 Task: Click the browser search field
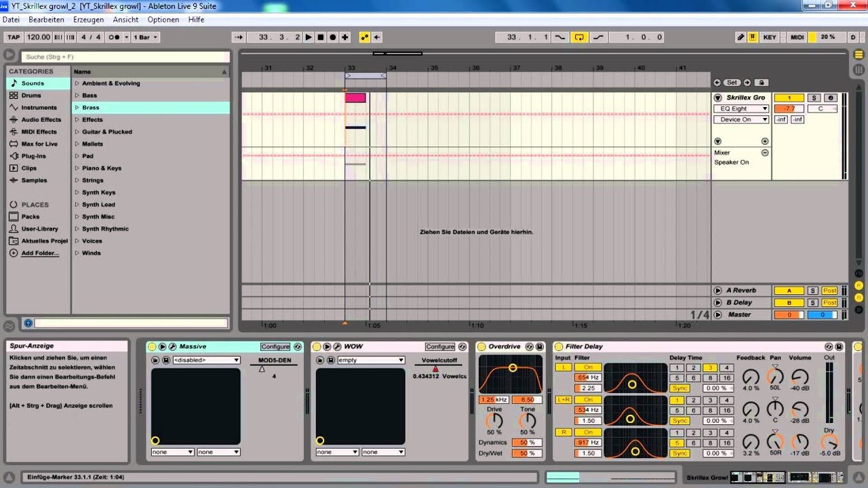[125, 57]
